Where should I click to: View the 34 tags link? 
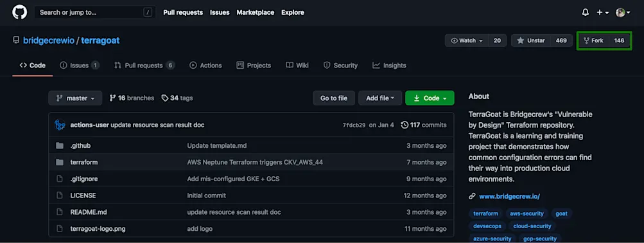(x=177, y=98)
